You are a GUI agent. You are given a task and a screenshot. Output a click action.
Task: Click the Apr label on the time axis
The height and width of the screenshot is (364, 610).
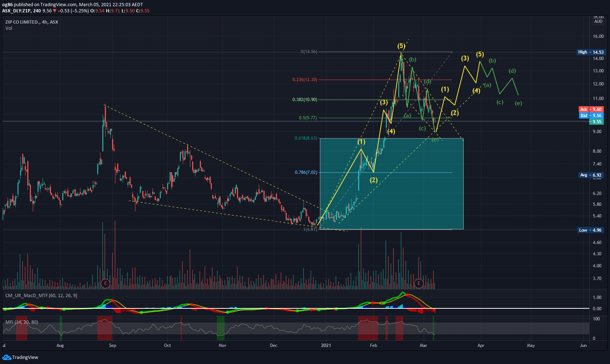[x=481, y=345]
